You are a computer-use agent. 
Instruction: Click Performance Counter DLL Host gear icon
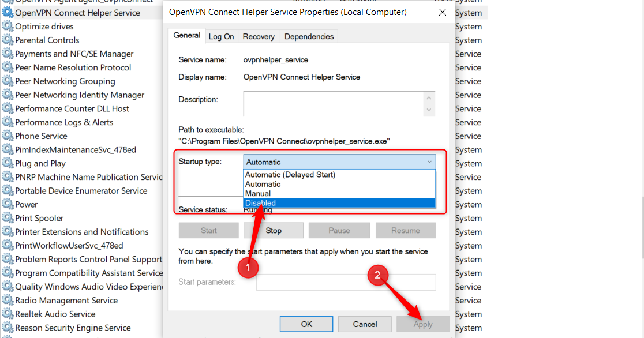pos(8,108)
